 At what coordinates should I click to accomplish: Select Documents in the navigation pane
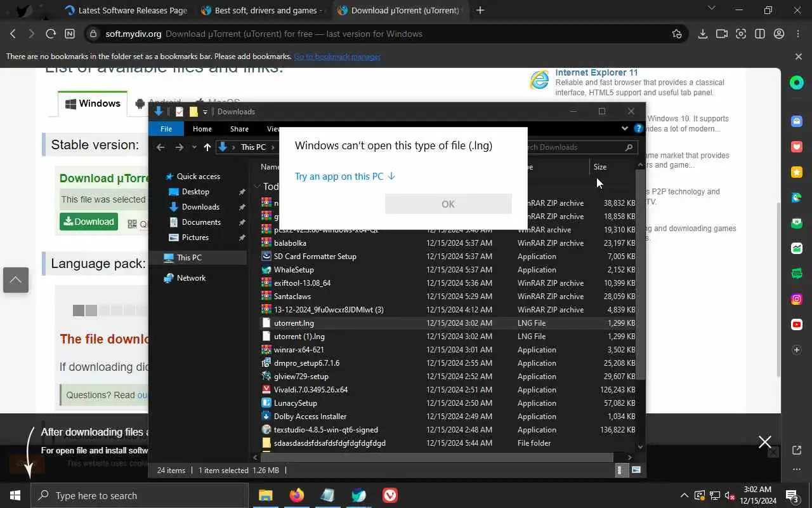coord(201,222)
